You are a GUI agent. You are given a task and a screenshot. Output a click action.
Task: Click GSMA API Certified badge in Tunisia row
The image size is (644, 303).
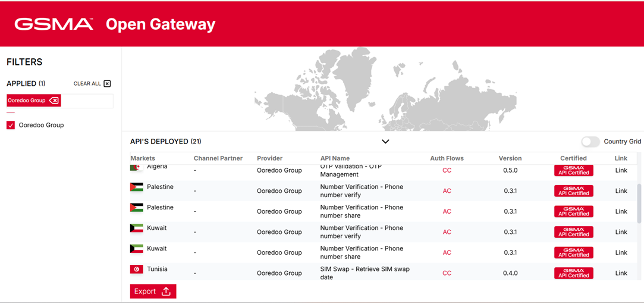573,273
